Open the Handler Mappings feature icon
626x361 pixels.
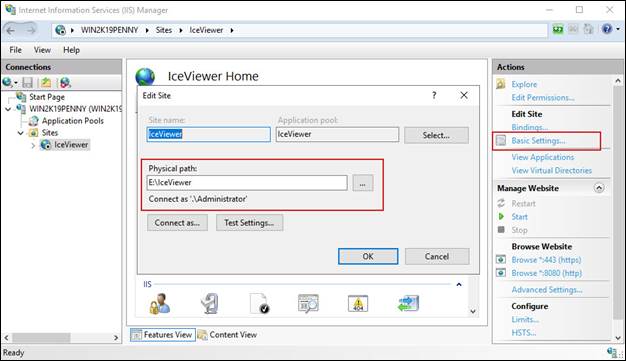(x=408, y=304)
